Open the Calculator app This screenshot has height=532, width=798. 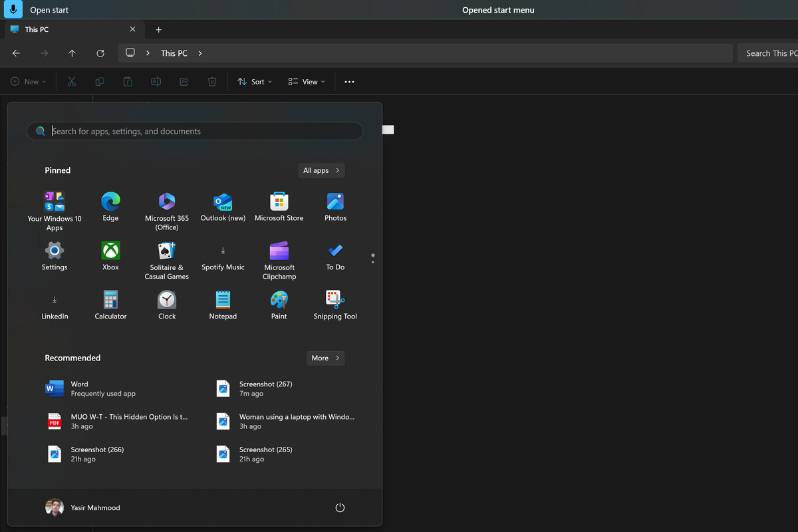coord(110,305)
